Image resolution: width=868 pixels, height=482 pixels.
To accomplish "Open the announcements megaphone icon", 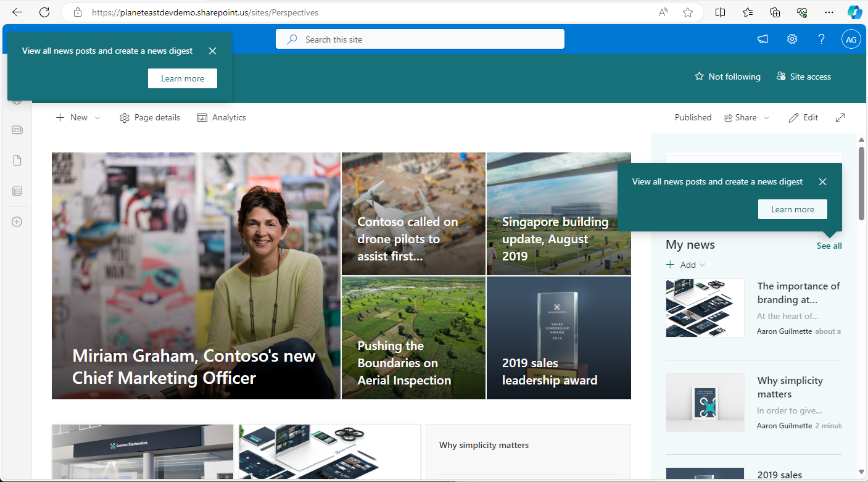I will point(763,39).
